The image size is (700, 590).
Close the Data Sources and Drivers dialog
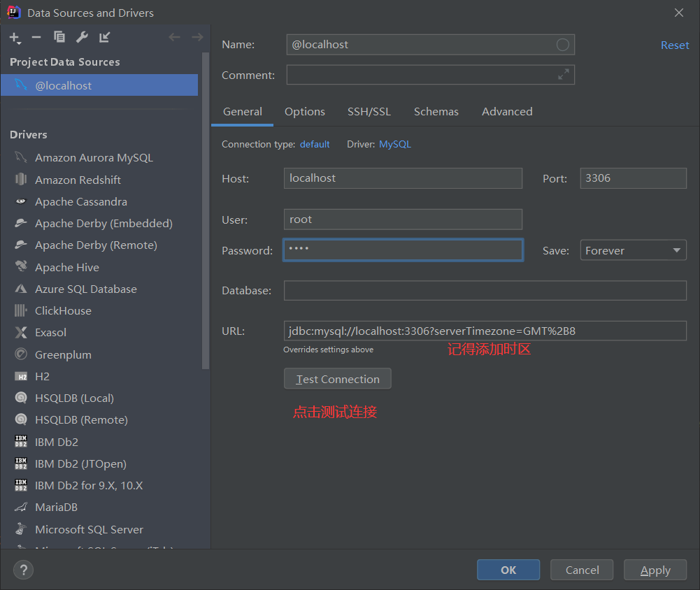point(678,13)
